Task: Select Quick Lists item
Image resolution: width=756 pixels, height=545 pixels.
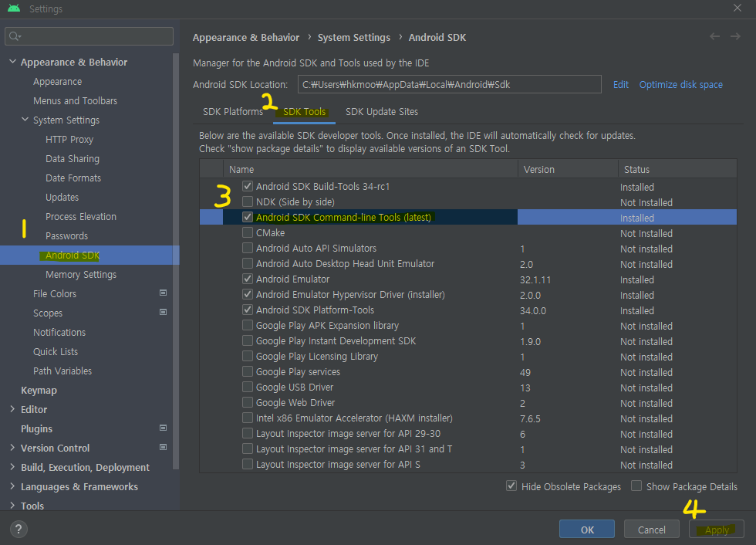Action: 56,351
